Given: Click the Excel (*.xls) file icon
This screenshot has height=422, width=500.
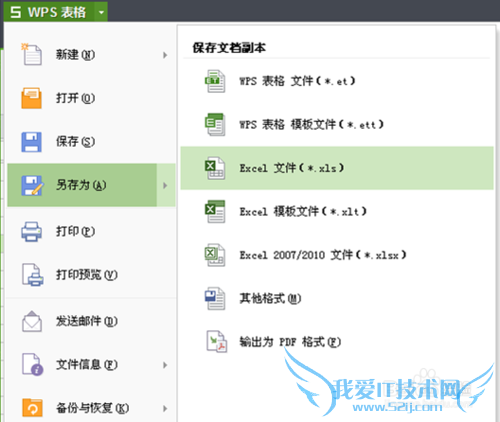Looking at the screenshot, I should point(215,168).
